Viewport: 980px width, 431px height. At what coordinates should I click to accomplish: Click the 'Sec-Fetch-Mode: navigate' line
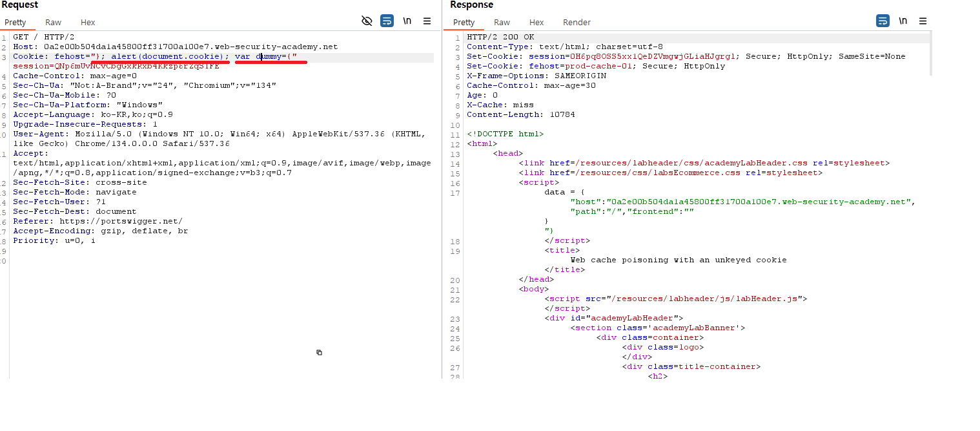75,192
